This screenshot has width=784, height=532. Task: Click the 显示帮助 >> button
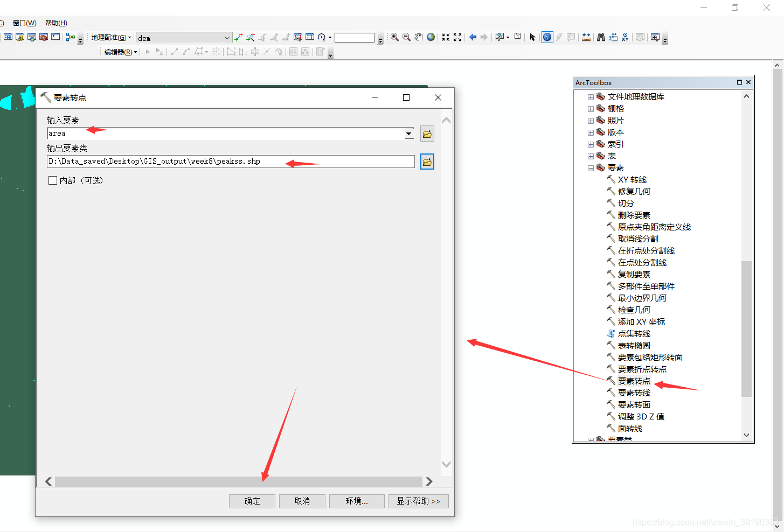pyautogui.click(x=419, y=501)
